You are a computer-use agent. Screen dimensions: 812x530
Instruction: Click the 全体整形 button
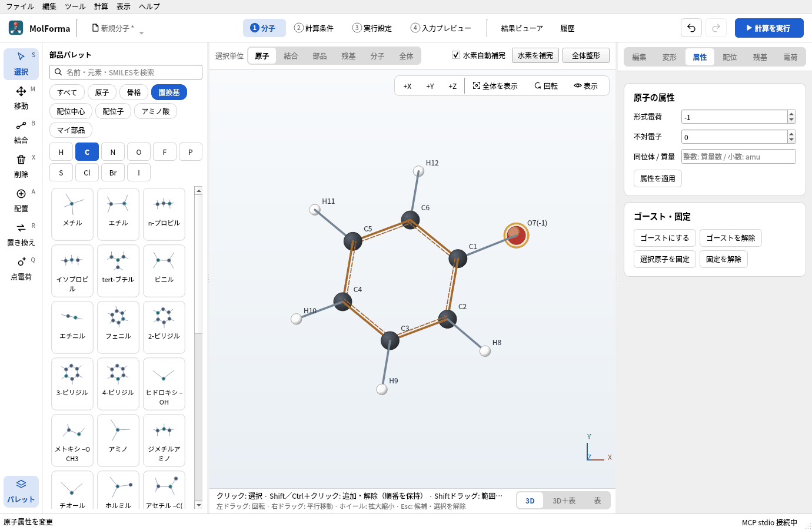[586, 55]
